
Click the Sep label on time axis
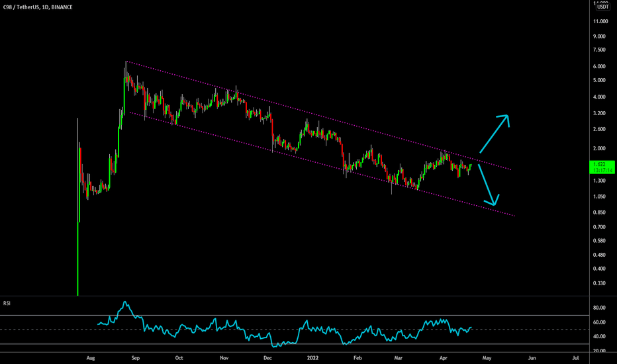pos(135,358)
